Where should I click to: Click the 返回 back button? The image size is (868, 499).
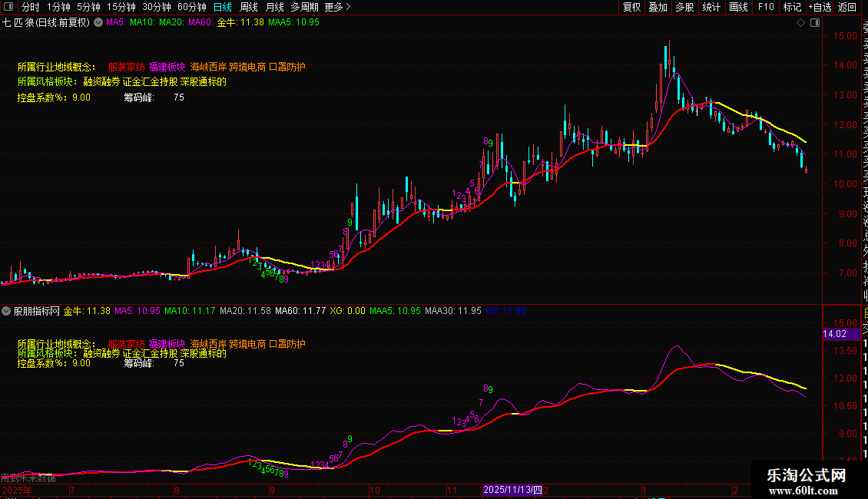tap(847, 7)
